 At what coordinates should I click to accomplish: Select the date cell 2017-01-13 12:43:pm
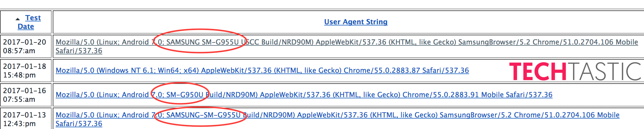click(x=26, y=119)
